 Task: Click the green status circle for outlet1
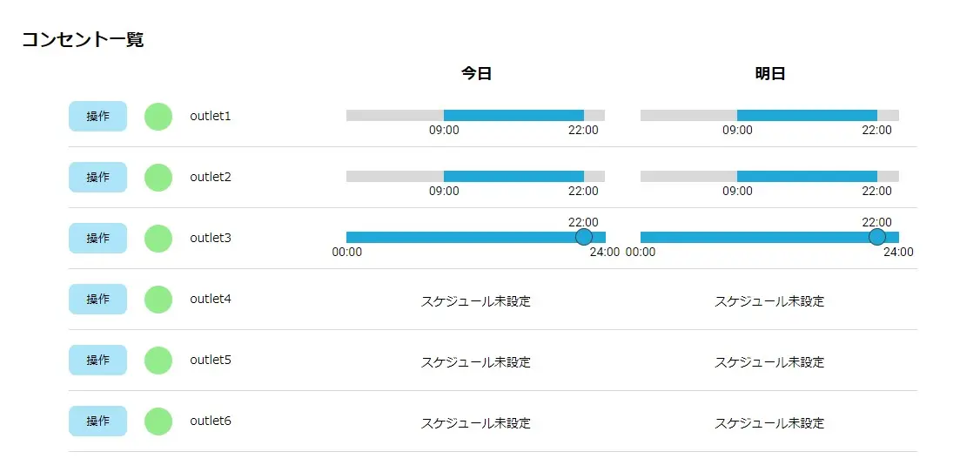[158, 117]
